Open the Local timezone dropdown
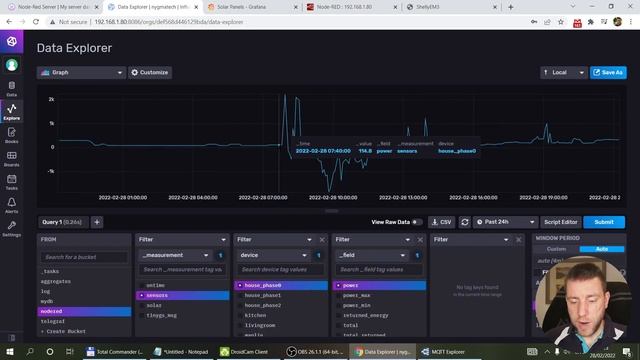 (563, 73)
